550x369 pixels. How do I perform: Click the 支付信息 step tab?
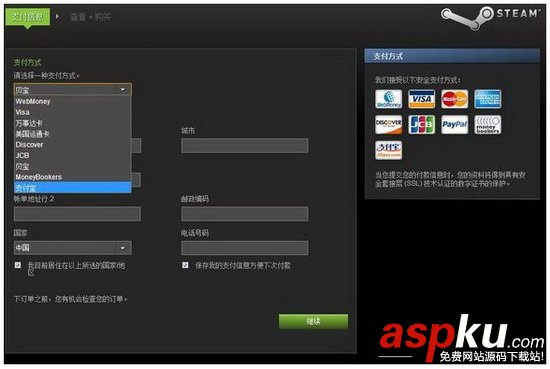[27, 17]
